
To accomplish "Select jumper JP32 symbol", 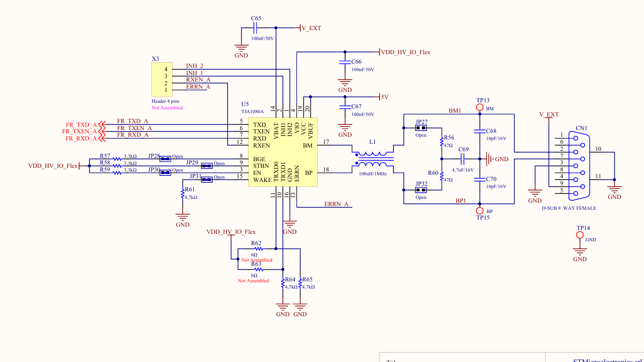I will click(421, 190).
